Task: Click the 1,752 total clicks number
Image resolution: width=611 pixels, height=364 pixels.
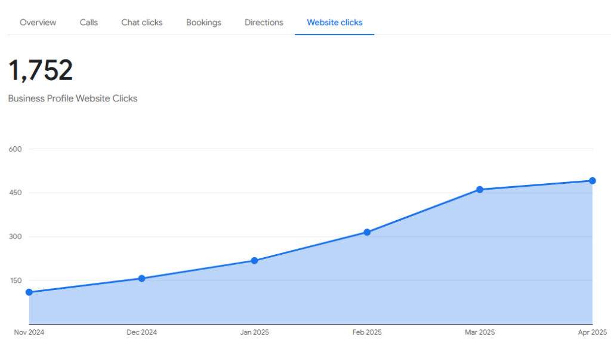Action: coord(41,70)
